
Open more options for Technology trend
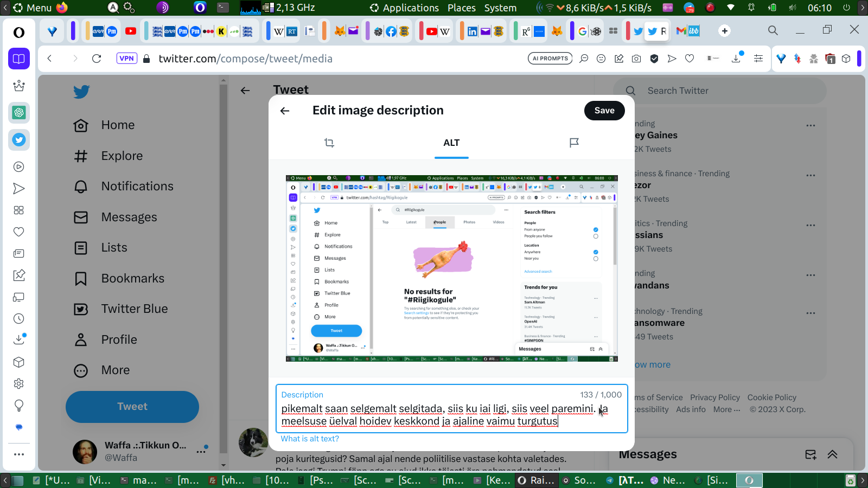(810, 313)
